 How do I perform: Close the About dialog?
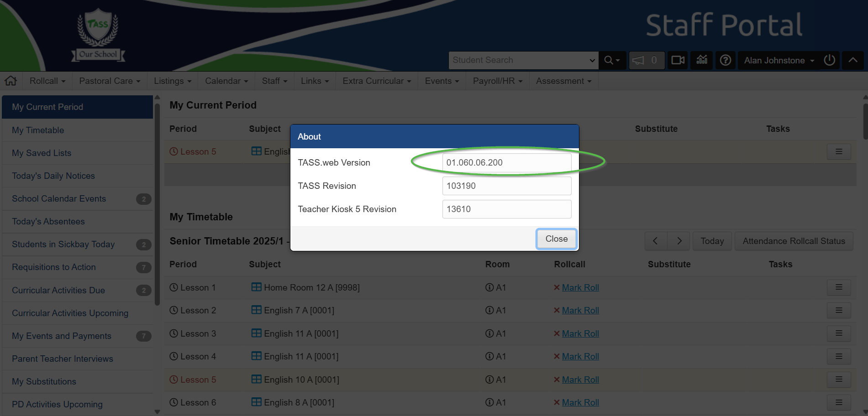[x=556, y=239]
